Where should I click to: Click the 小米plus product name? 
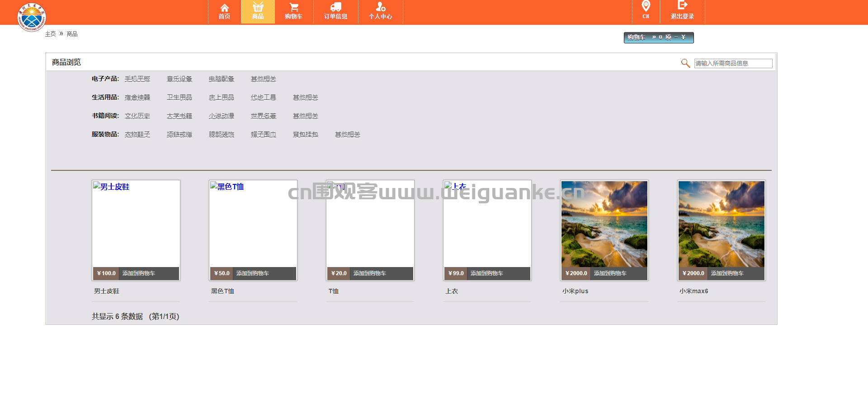tap(575, 291)
